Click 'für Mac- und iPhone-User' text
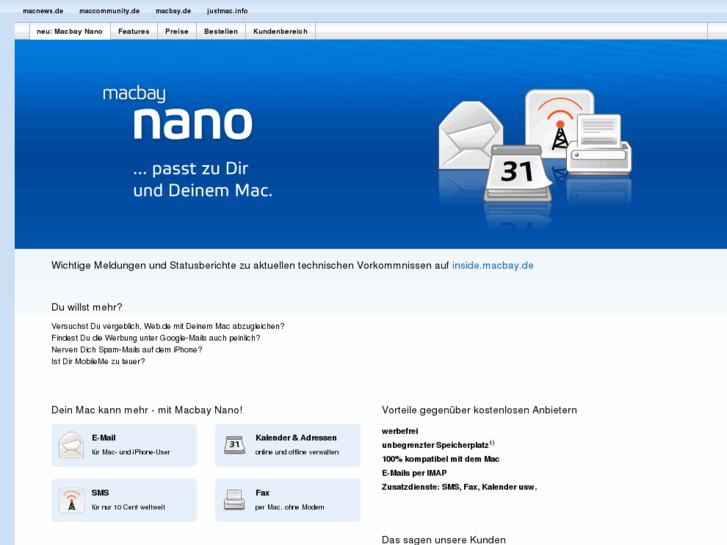 [x=131, y=452]
